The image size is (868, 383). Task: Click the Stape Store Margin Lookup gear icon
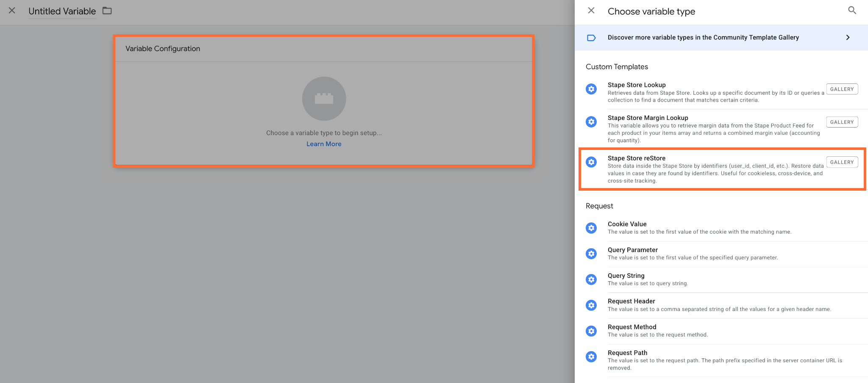coord(591,122)
